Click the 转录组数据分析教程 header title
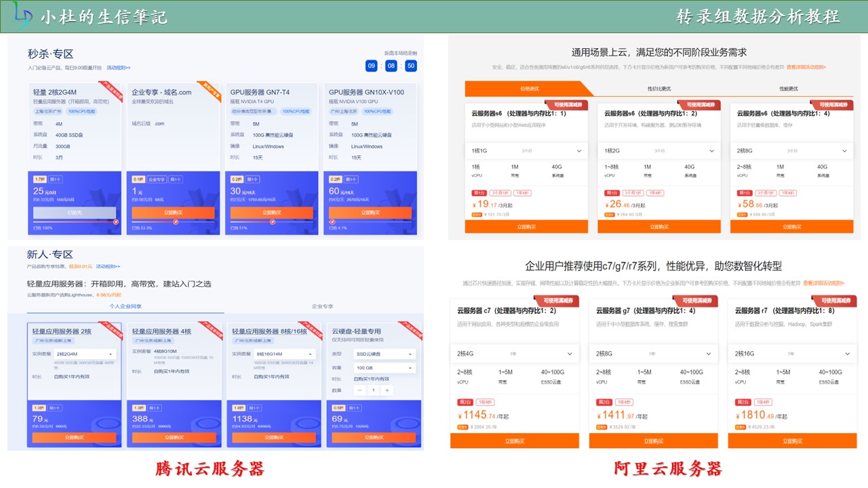868x488 pixels. (758, 16)
